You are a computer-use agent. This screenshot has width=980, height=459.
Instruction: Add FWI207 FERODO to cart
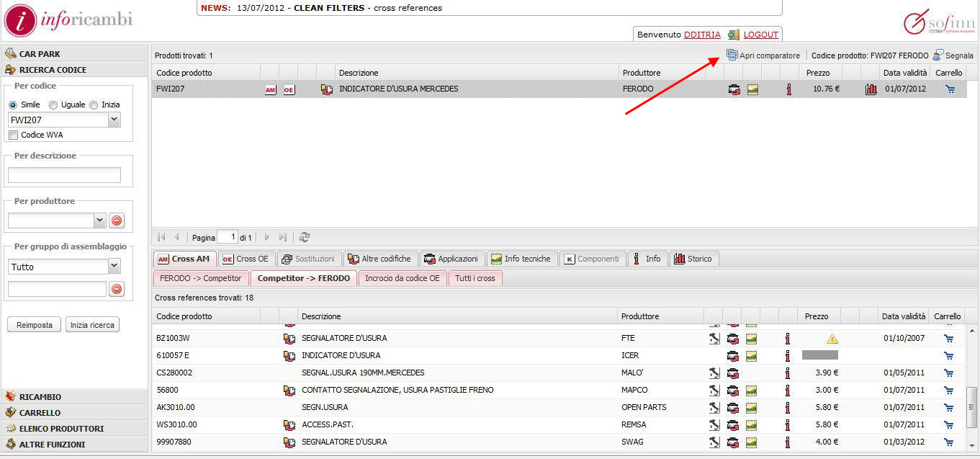tap(950, 90)
